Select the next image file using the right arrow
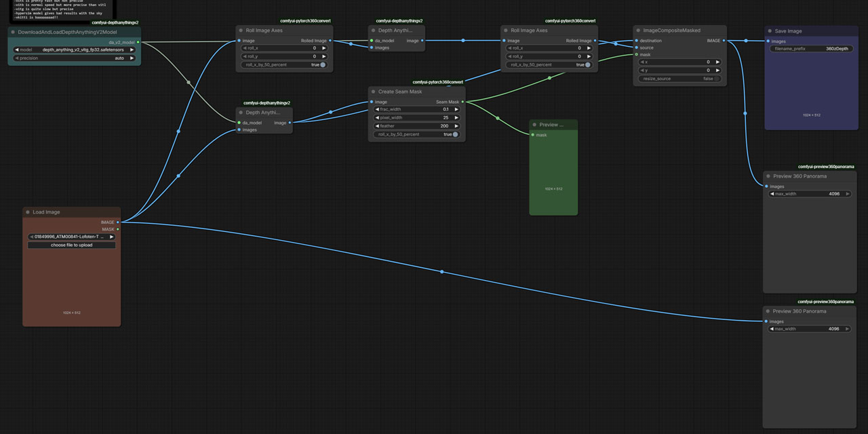868x434 pixels. point(112,237)
